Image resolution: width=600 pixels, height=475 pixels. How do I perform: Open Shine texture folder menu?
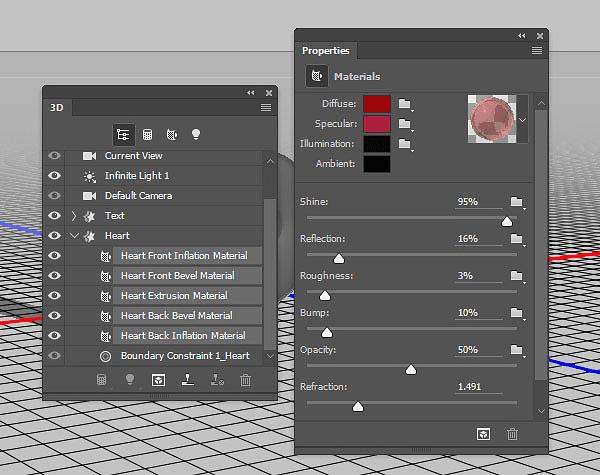(x=517, y=202)
